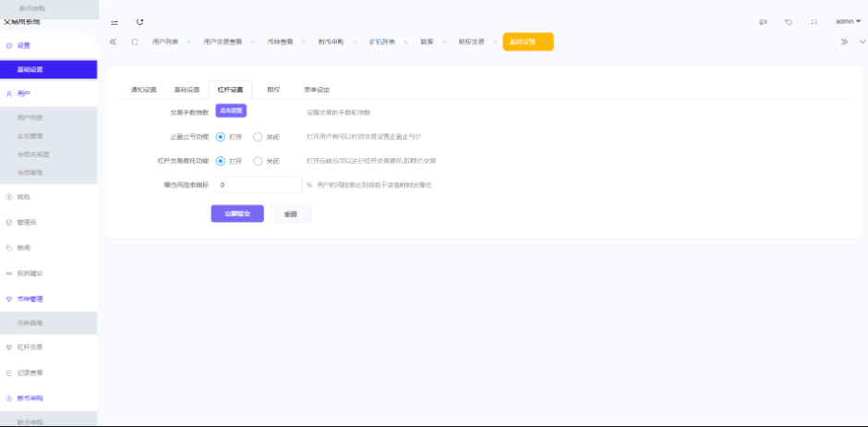Viewport: 868px width, 427px height.
Task: Open the 矿机列表 page tab
Action: 382,43
